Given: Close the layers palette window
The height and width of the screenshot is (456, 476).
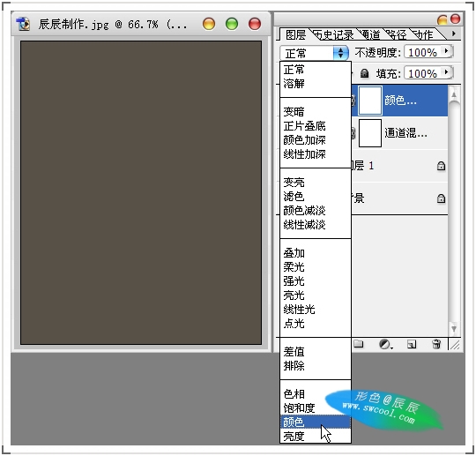Looking at the screenshot, I should (x=455, y=19).
